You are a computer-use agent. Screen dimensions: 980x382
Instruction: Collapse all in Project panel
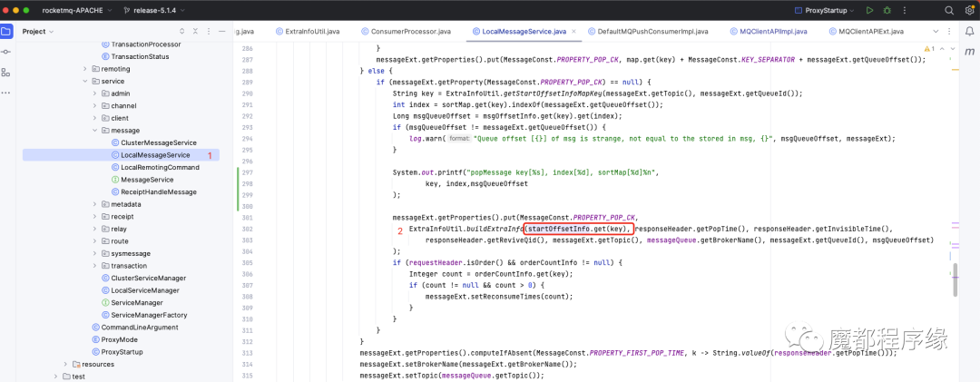point(196,31)
